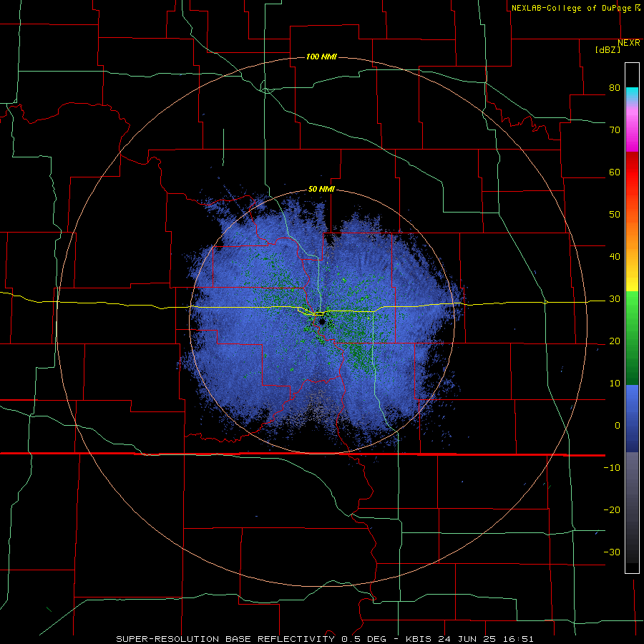Click the magenta segment of the color bar
Image resolution: width=644 pixels, height=644 pixels.
(x=632, y=132)
